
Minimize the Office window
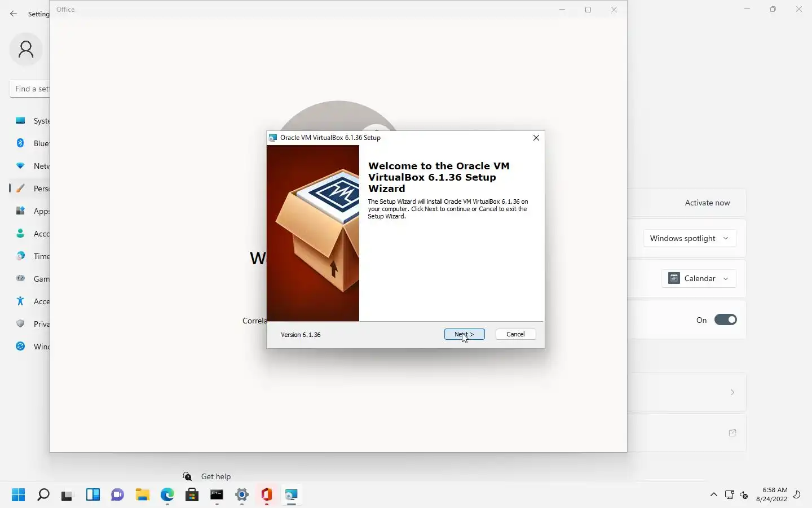pos(562,10)
